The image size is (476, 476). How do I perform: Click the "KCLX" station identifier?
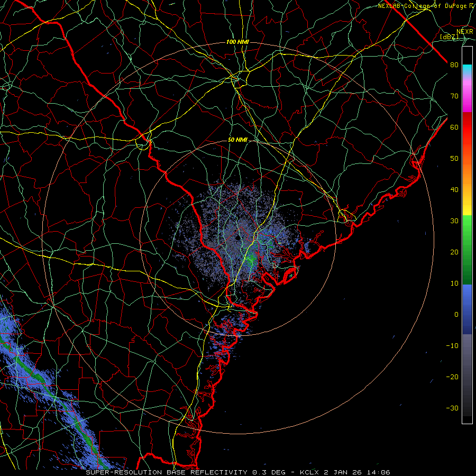[308, 472]
